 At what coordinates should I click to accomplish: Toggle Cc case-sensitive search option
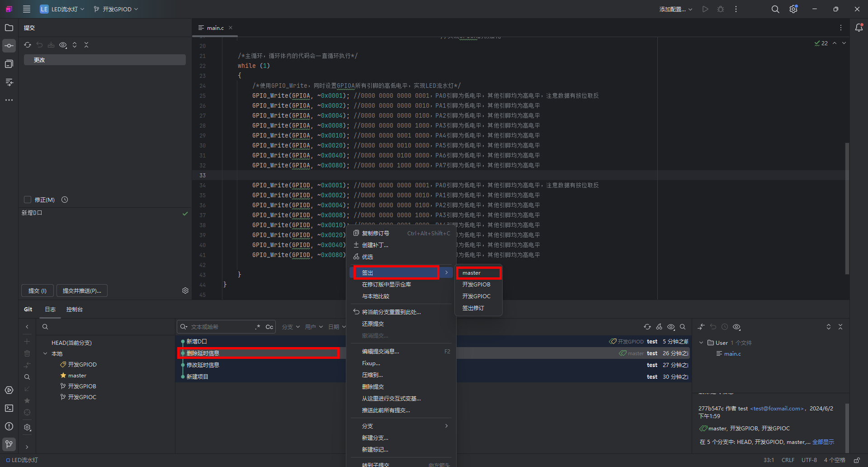tap(269, 327)
